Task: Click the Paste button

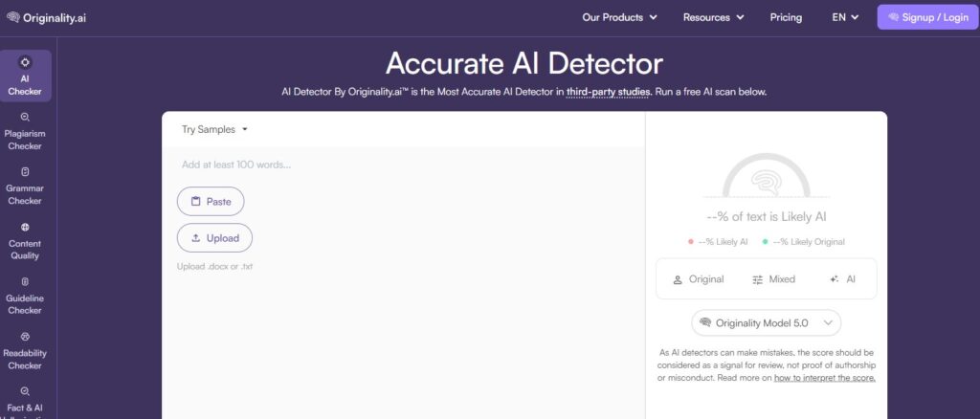Action: click(x=211, y=201)
